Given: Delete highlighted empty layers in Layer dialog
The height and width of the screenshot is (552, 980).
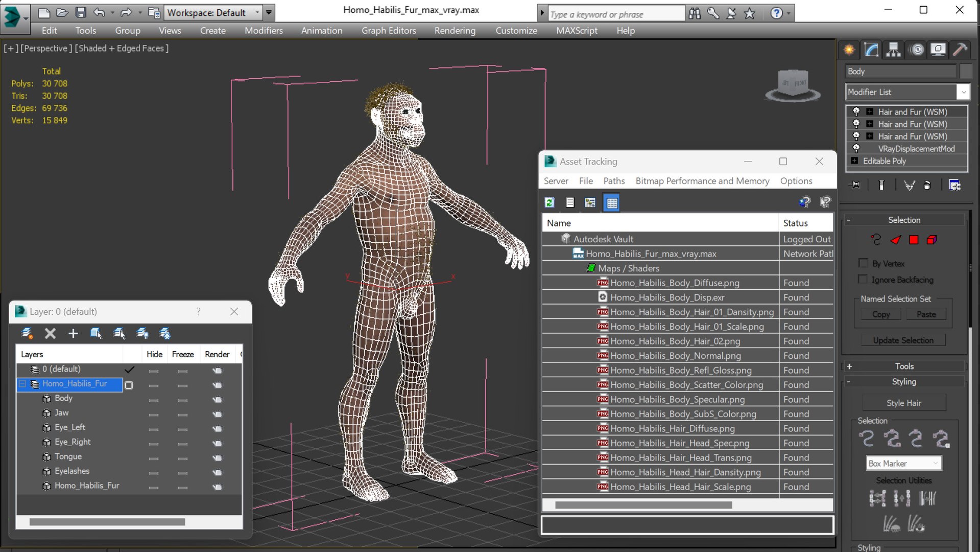Looking at the screenshot, I should point(50,333).
